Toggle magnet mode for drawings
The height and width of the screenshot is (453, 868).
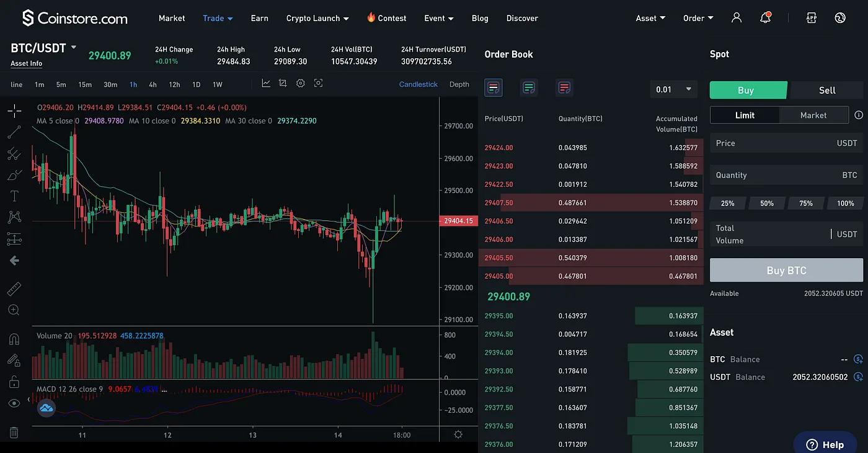click(x=14, y=339)
